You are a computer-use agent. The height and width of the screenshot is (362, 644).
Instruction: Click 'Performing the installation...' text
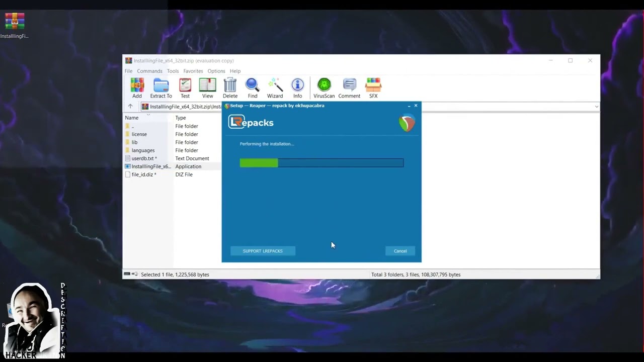coord(267,144)
